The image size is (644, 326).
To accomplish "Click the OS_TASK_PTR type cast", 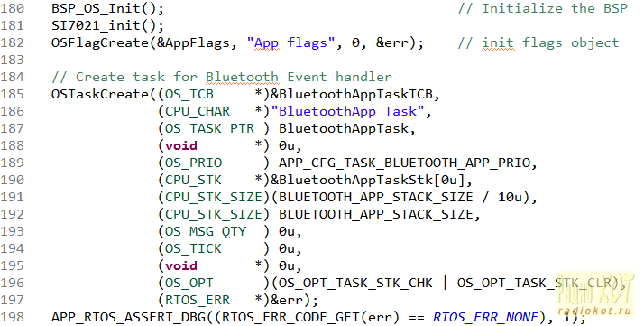I will point(209,128).
